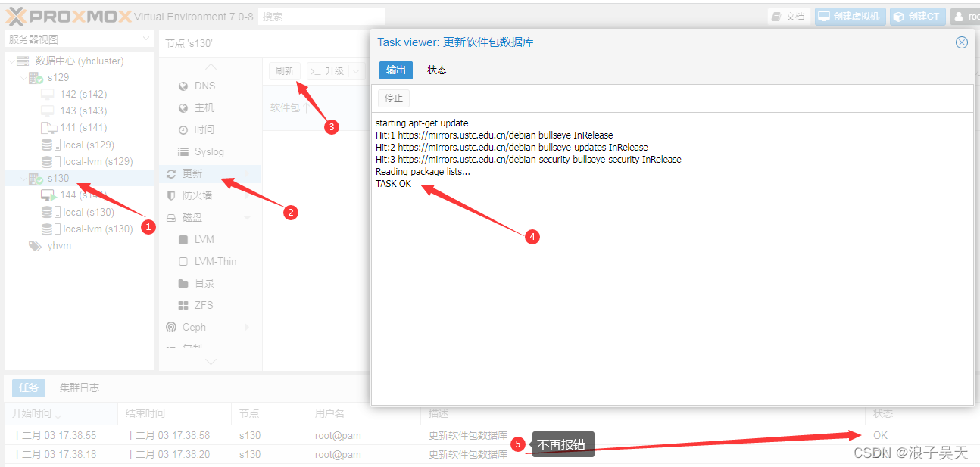Select VM 142 (s142) monitor icon
980x467 pixels.
[x=48, y=94]
